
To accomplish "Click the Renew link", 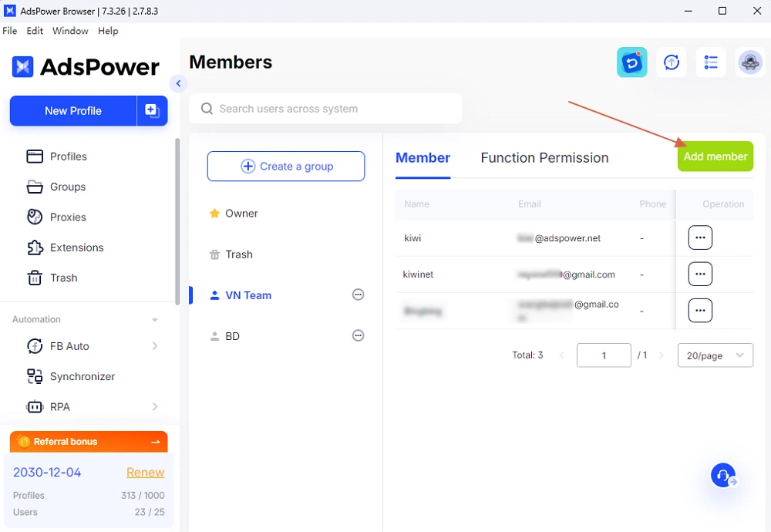I will (145, 472).
